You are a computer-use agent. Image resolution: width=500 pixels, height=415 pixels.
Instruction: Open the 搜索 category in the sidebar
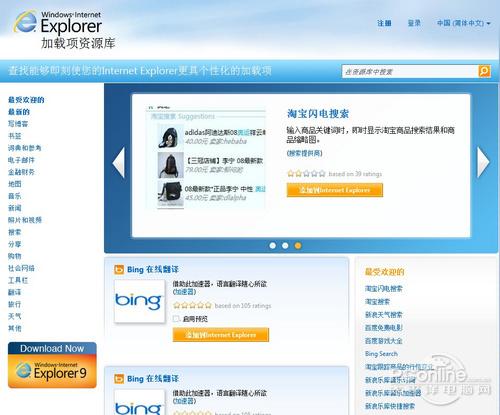[x=15, y=232]
